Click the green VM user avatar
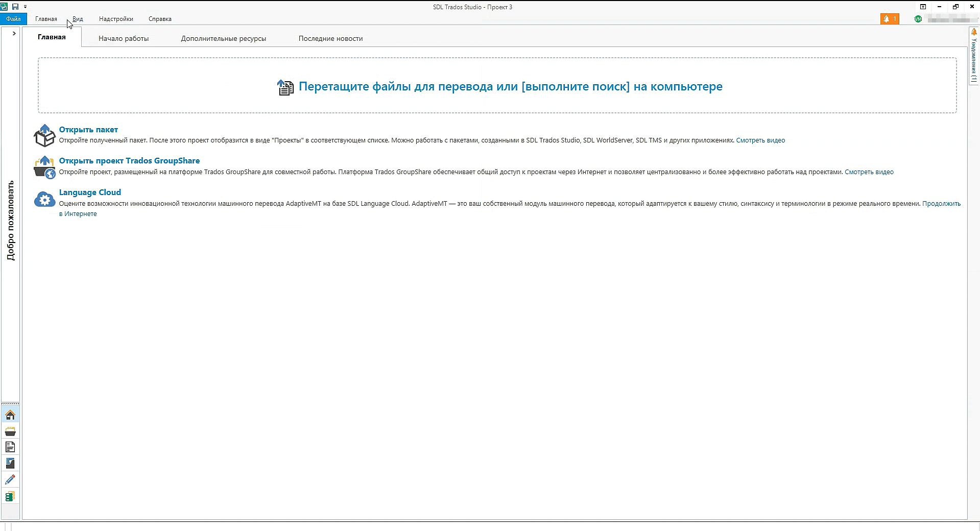This screenshot has width=980, height=531. [918, 19]
